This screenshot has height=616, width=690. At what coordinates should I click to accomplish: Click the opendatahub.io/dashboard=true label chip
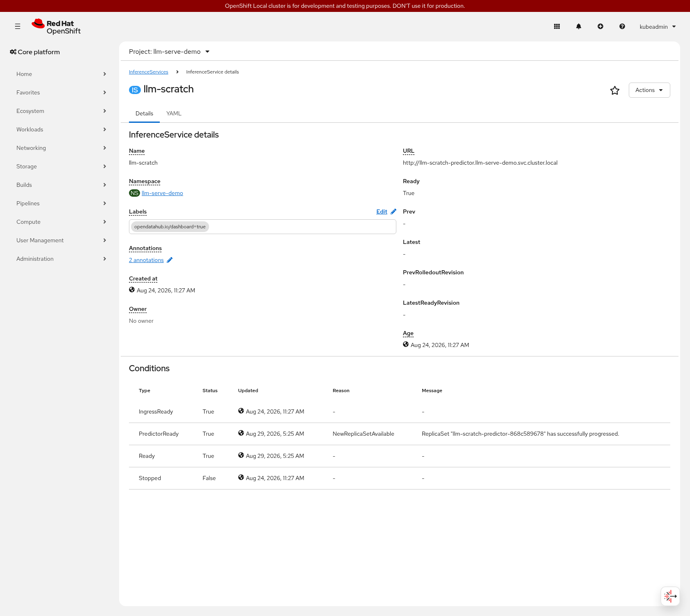click(170, 227)
